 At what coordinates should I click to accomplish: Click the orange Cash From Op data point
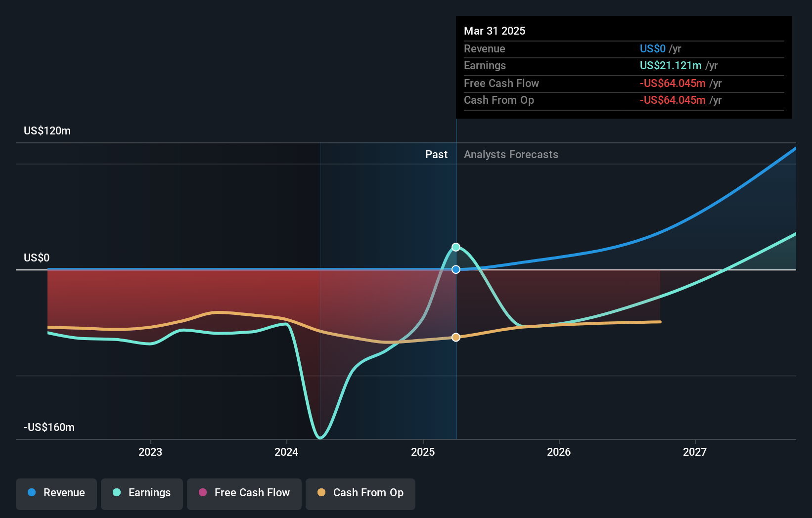coord(456,337)
